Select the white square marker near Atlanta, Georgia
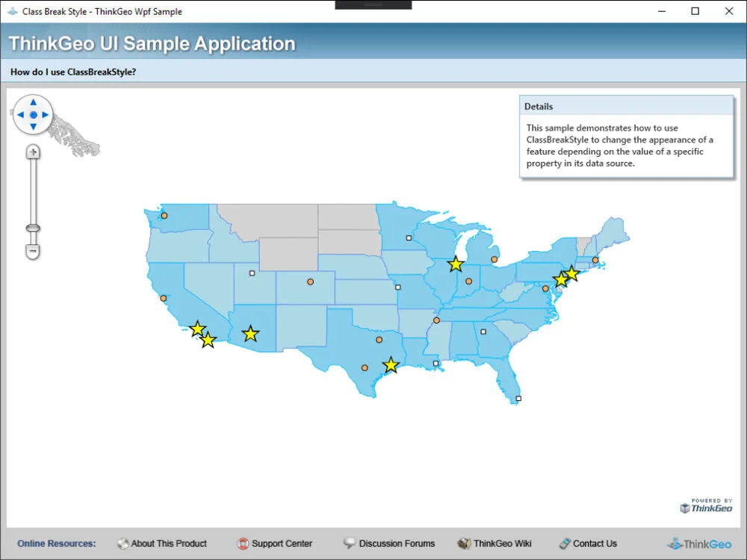Screen dimensions: 747x560 coord(483,332)
